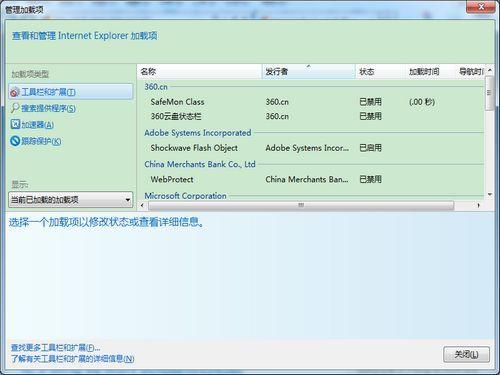The width and height of the screenshot is (500, 375).
Task: Click the 导航时间 column header
Action: pos(470,71)
